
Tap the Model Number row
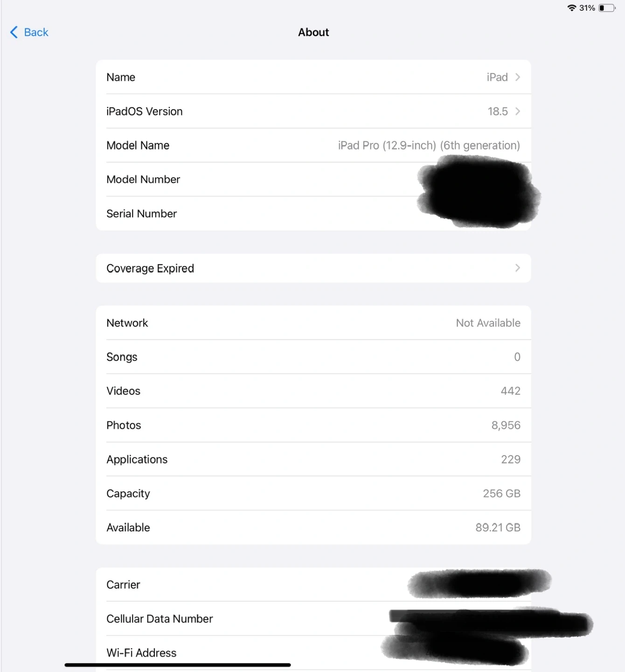tap(313, 179)
